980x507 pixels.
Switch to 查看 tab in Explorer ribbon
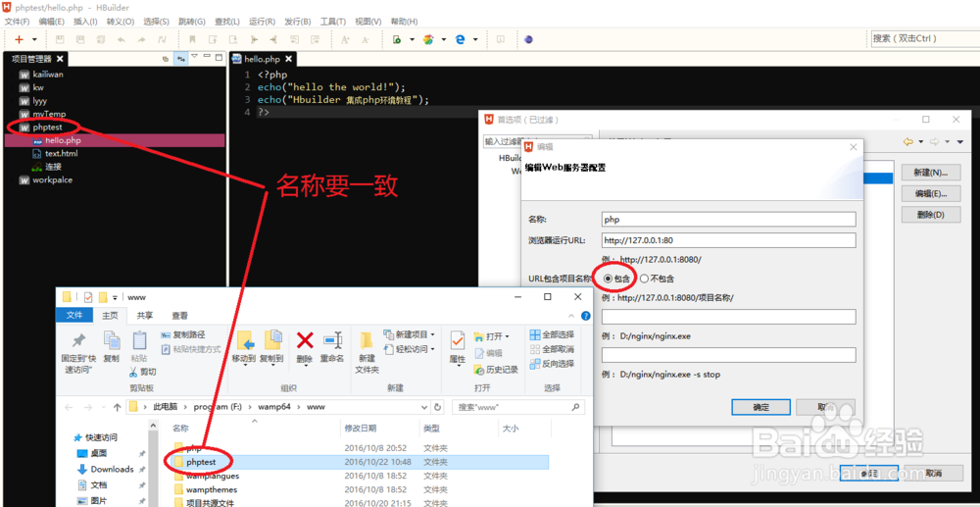(x=180, y=316)
